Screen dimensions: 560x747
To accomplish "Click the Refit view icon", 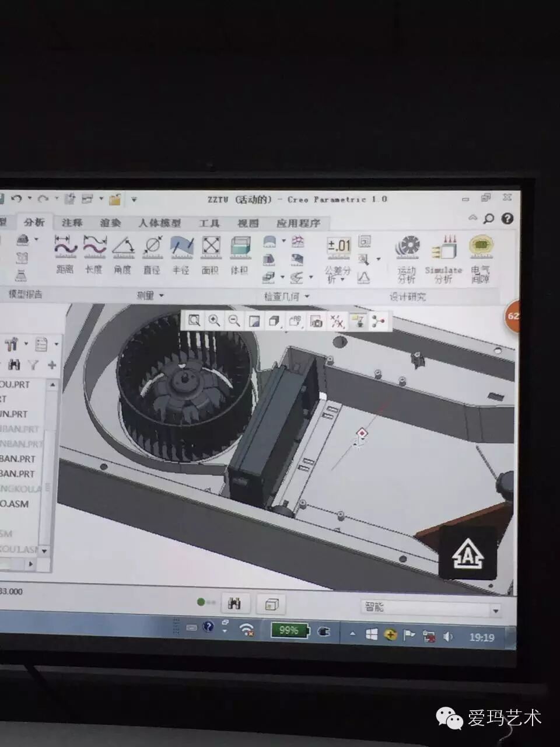I will pos(194,320).
